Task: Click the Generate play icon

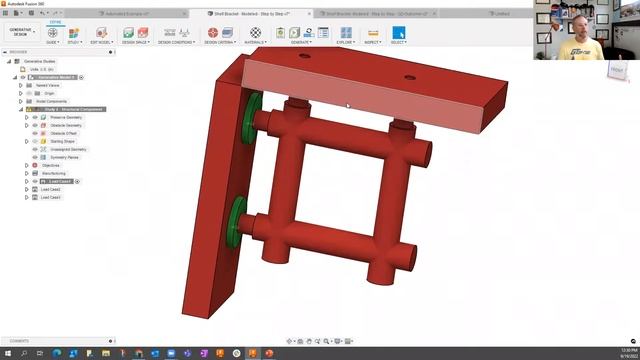Action: [294, 32]
